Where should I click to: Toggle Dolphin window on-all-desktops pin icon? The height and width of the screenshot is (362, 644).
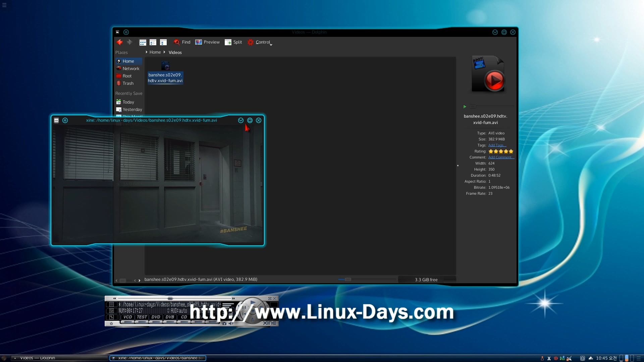click(x=126, y=32)
